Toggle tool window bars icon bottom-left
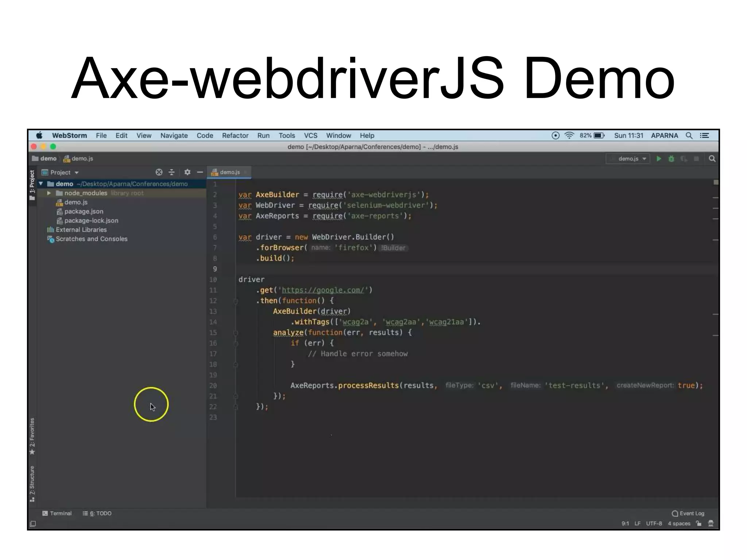 tap(33, 524)
